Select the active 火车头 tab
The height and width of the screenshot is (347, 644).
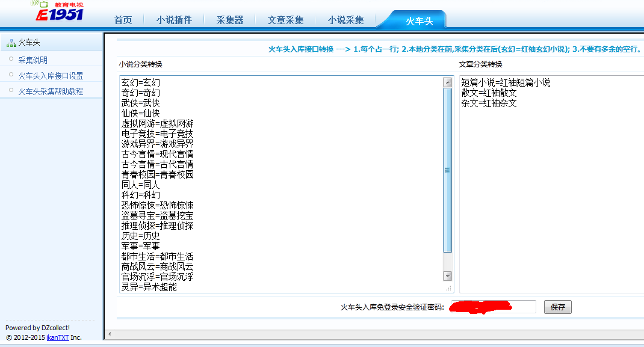[419, 21]
